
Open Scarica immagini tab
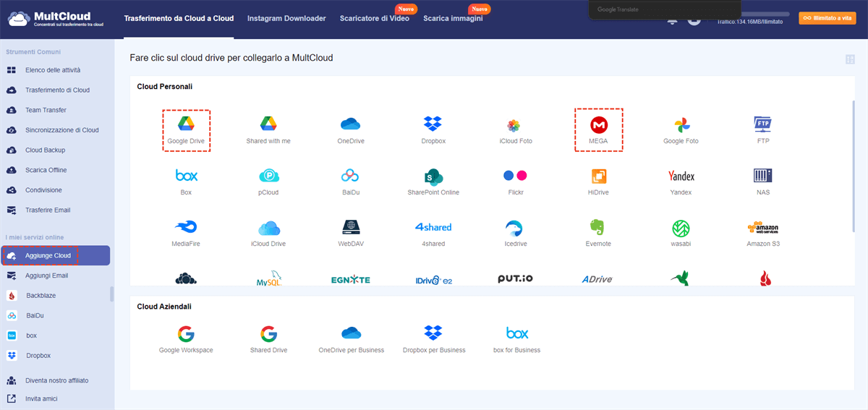coord(453,18)
